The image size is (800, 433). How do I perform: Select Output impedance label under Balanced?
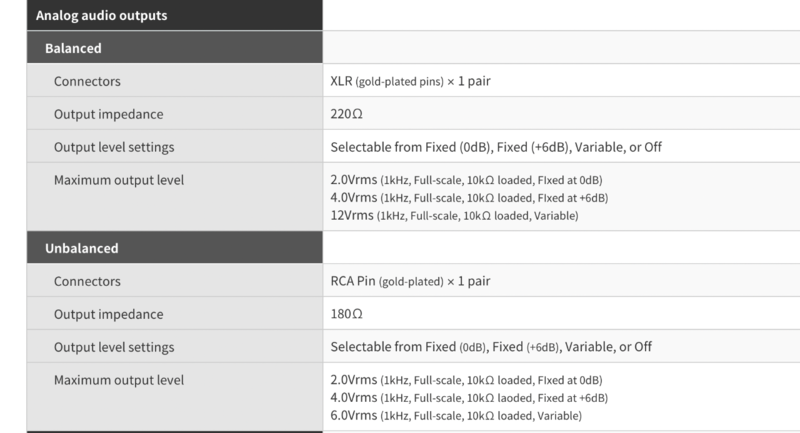[108, 114]
